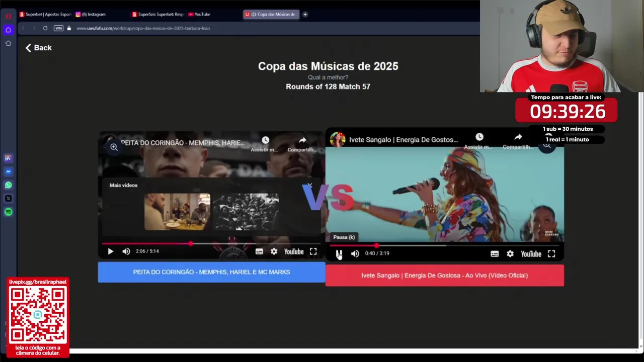Screen dimensions: 644x362
Task: Open X Twitter in Opera sidebar
Action: pyautogui.click(x=8, y=199)
